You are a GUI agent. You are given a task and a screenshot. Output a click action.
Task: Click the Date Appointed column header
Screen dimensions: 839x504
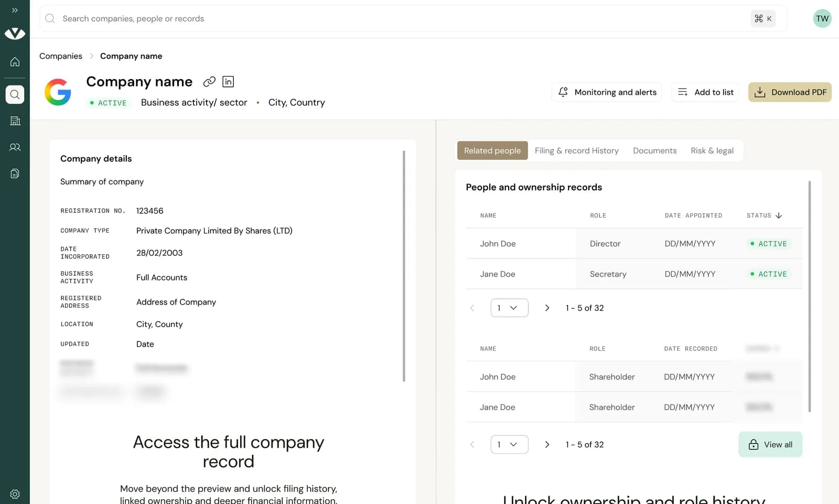693,216
